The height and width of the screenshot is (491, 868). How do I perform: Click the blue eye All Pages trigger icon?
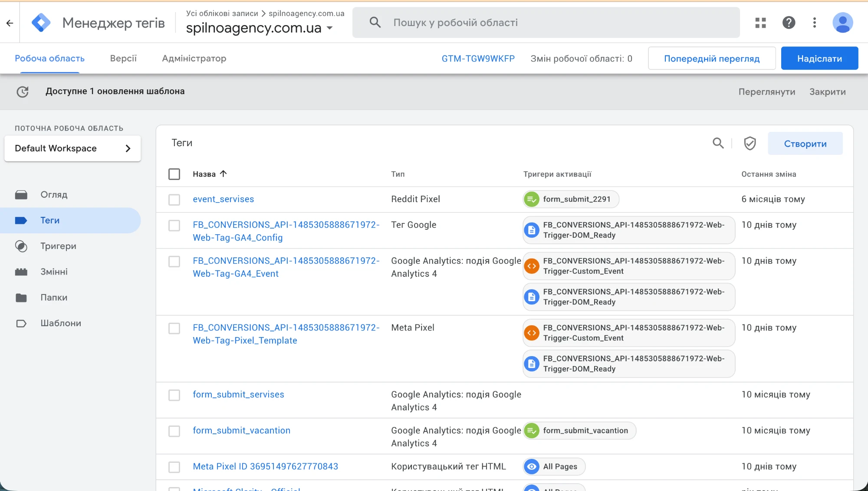click(x=531, y=467)
